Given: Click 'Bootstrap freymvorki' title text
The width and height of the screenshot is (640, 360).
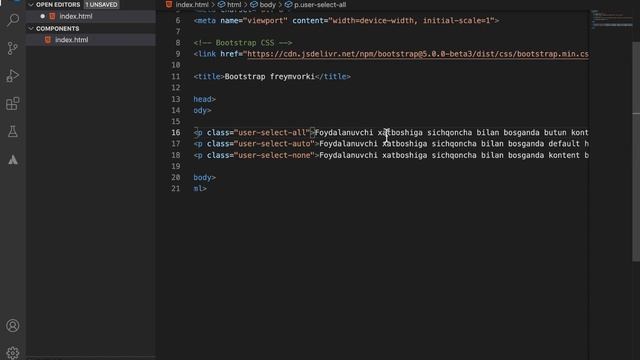Looking at the screenshot, I should pos(269,76).
